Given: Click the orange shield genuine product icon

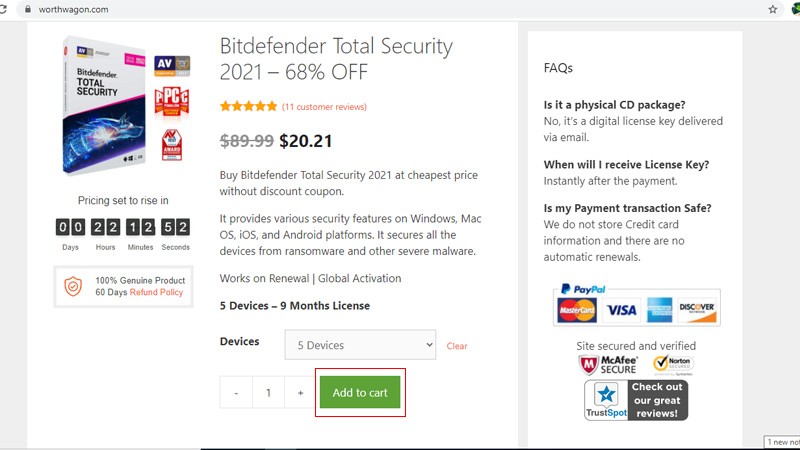Looking at the screenshot, I should 73,287.
